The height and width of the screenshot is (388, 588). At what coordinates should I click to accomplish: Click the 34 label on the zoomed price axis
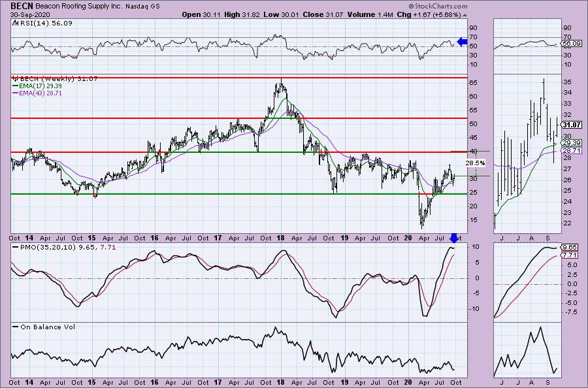[x=567, y=93]
